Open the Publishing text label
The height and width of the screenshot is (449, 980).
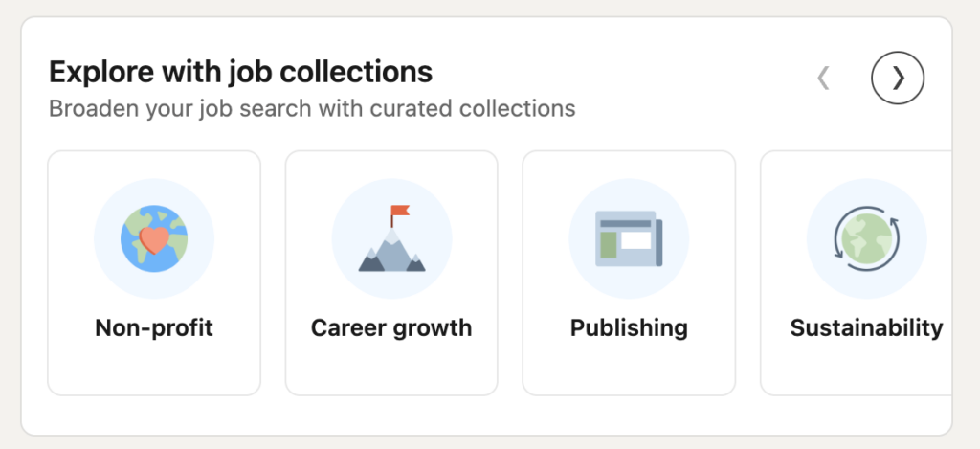(x=629, y=328)
